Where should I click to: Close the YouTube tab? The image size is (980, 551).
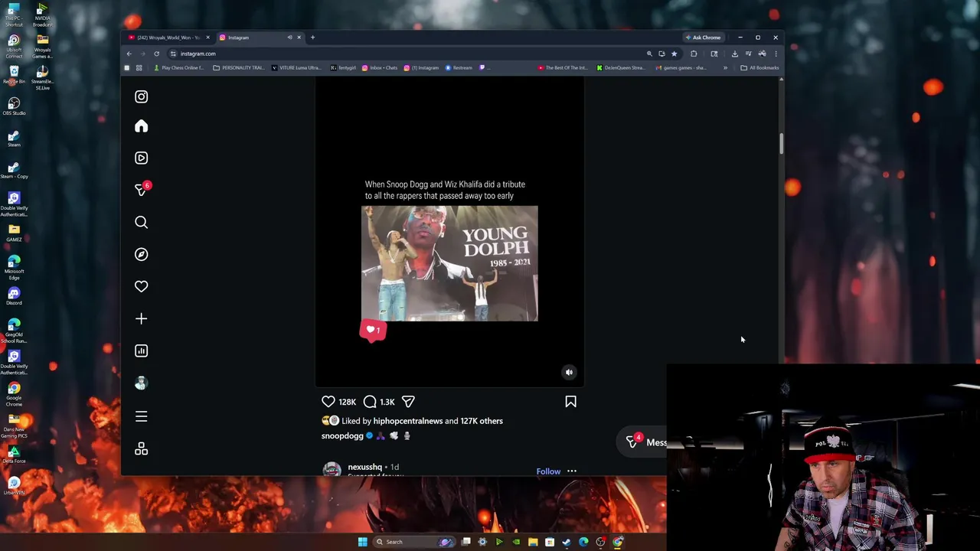coord(207,37)
